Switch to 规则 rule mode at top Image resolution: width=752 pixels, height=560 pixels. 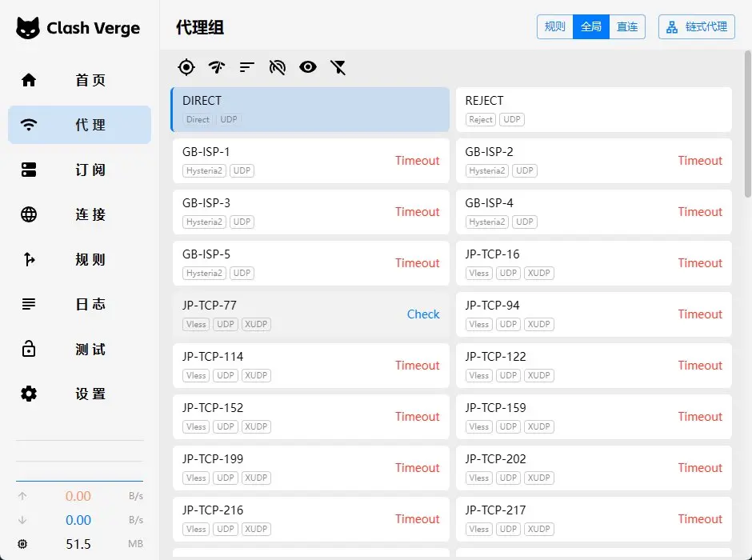pyautogui.click(x=555, y=26)
